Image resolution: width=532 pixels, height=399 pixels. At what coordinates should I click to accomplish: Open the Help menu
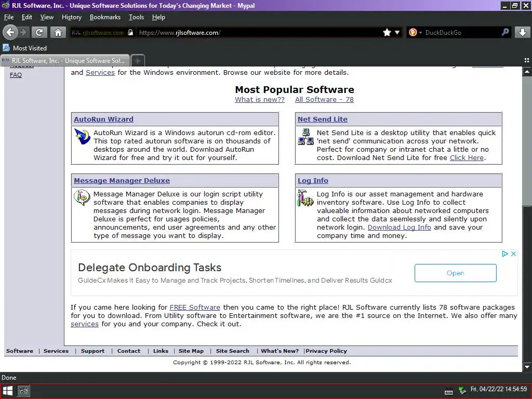click(x=158, y=17)
